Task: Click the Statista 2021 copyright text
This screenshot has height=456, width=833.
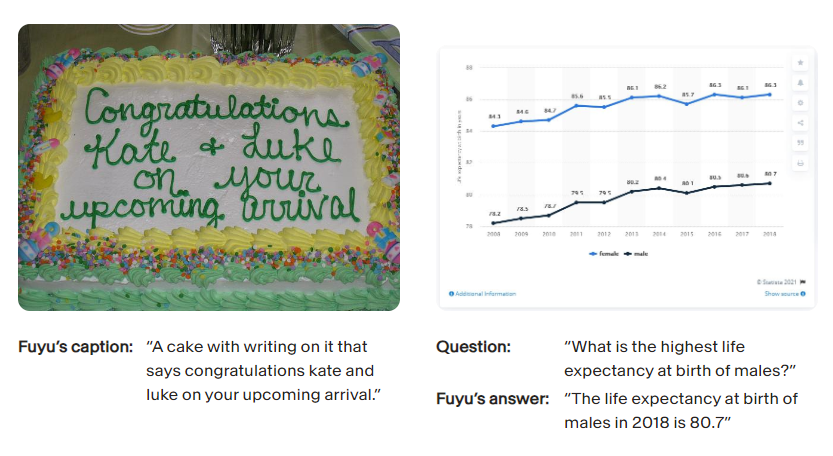Action: [x=773, y=282]
